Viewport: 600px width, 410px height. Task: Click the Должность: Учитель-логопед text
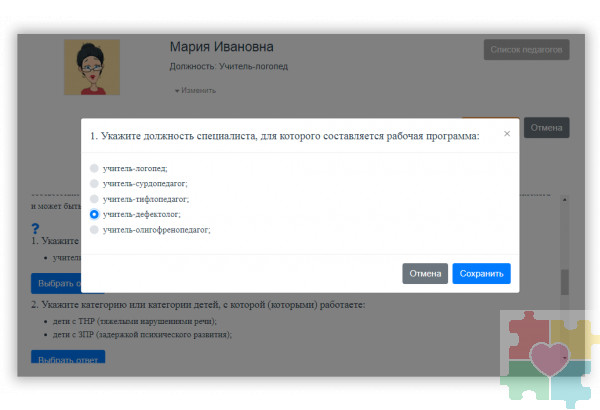pyautogui.click(x=230, y=66)
